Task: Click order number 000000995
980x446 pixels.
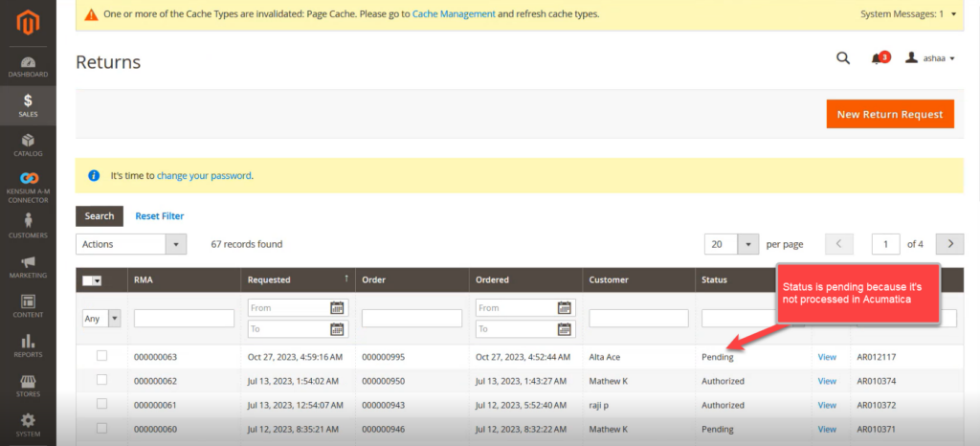Action: pyautogui.click(x=383, y=357)
